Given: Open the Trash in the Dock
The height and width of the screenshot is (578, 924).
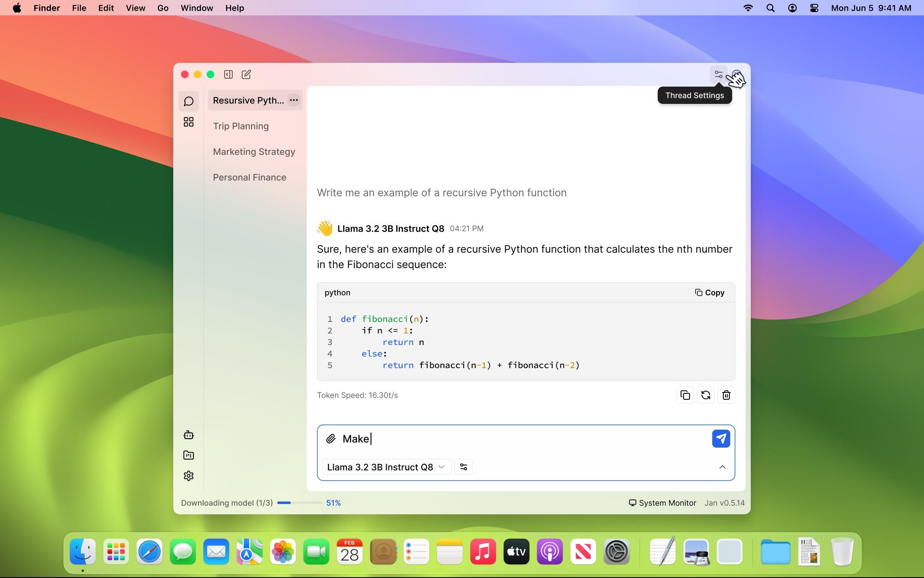Looking at the screenshot, I should [842, 551].
